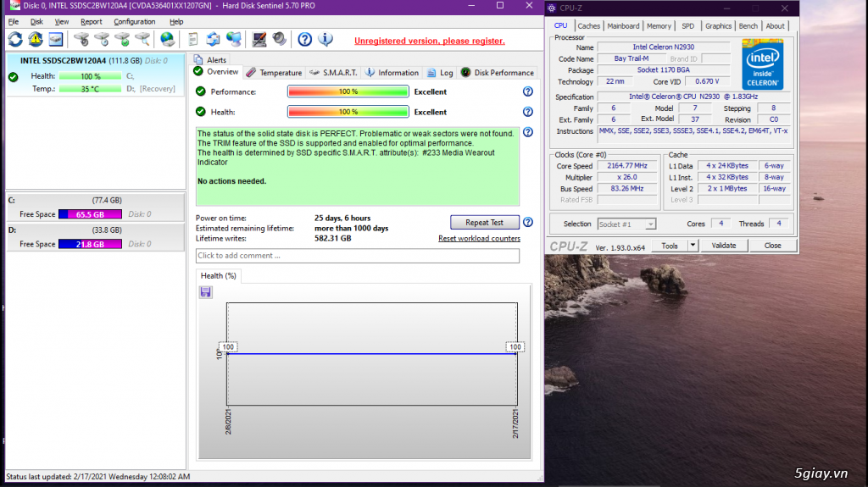Open configuration via monitor and screwdriver icon

(259, 39)
